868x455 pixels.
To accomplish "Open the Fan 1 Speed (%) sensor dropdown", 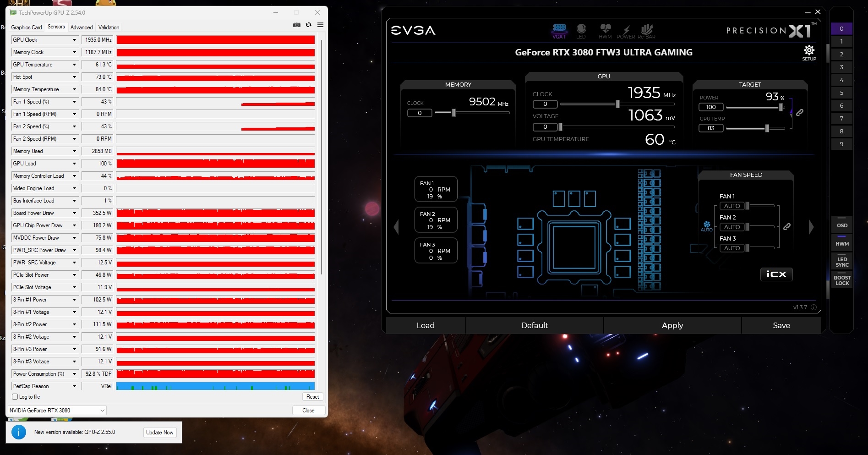I will 74,102.
